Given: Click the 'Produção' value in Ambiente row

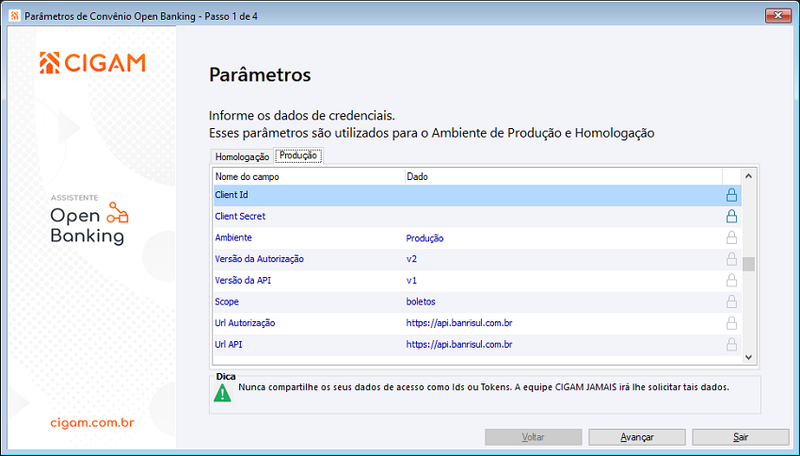Looking at the screenshot, I should point(424,238).
